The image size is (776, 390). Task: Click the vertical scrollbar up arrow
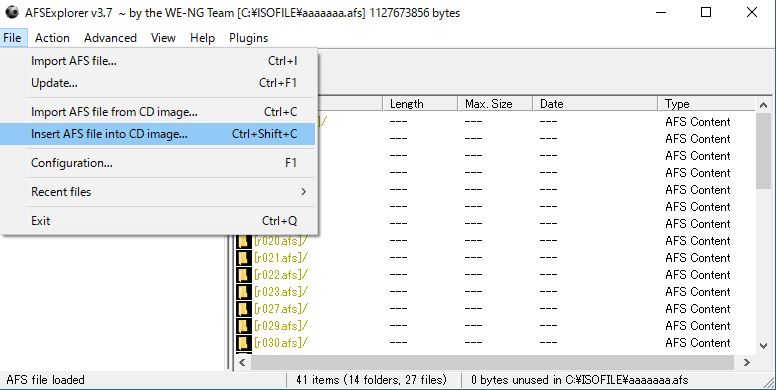(764, 104)
